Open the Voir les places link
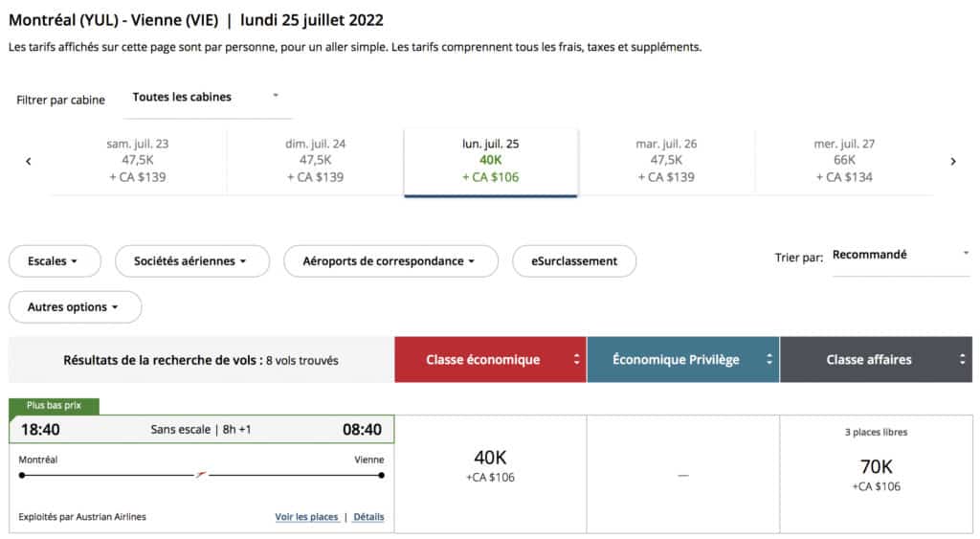 (x=306, y=517)
